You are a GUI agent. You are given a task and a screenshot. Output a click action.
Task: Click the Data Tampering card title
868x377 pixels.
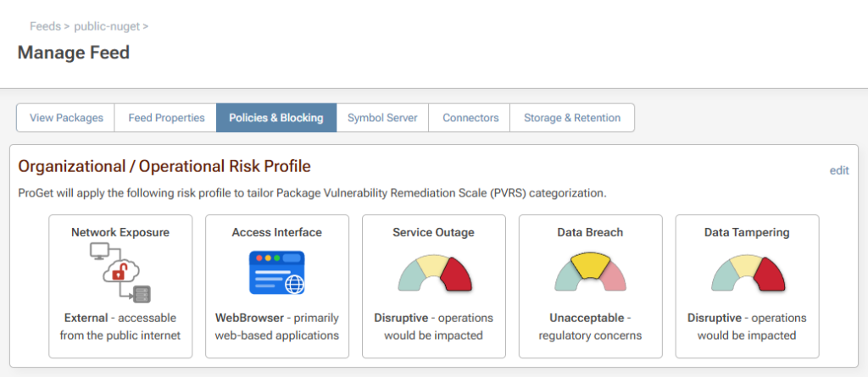click(747, 232)
